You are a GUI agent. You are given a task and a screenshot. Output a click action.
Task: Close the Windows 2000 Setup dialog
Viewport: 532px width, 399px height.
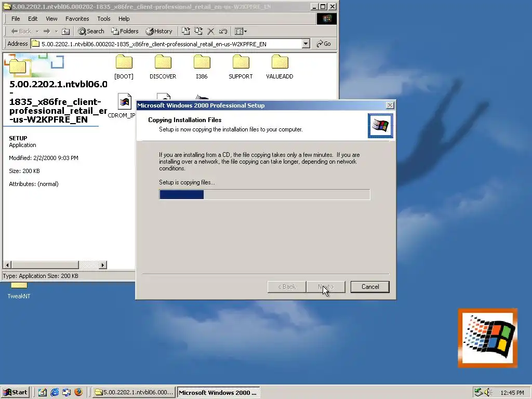point(390,105)
